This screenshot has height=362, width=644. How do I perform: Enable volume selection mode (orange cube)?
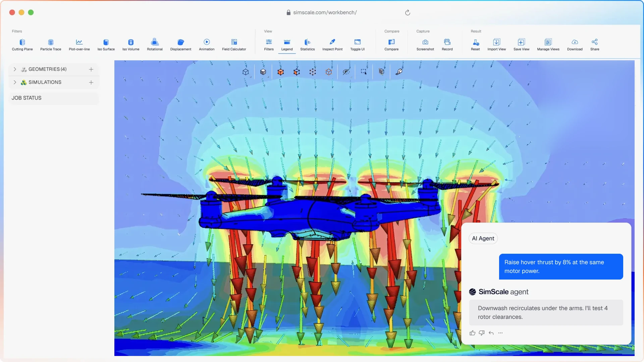point(280,72)
